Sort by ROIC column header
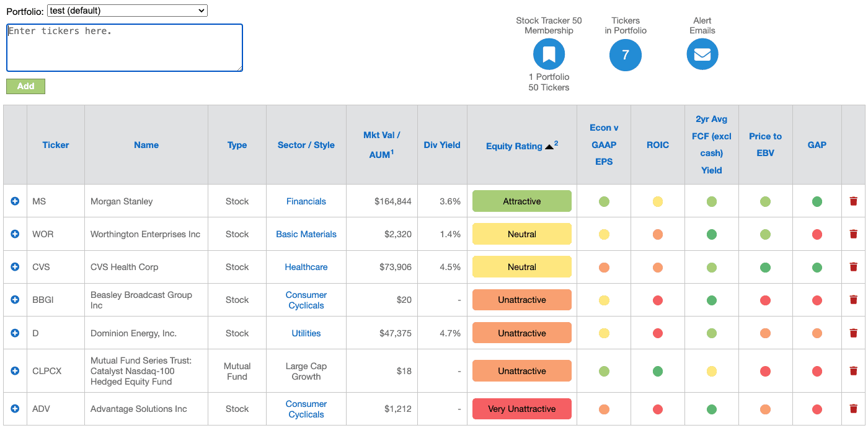Viewport: 868px width, 428px height. 658,145
